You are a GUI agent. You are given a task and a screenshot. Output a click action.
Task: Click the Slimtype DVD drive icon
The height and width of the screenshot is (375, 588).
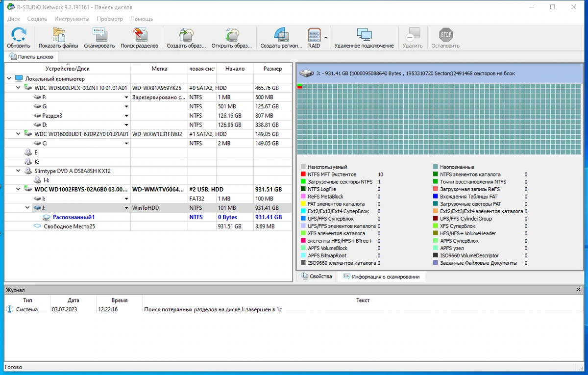28,171
